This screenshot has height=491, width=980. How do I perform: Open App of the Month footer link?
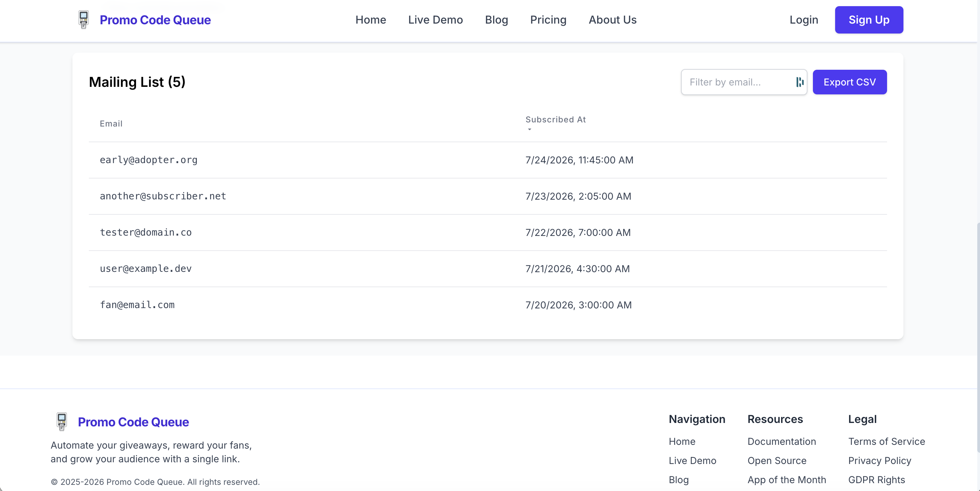786,480
